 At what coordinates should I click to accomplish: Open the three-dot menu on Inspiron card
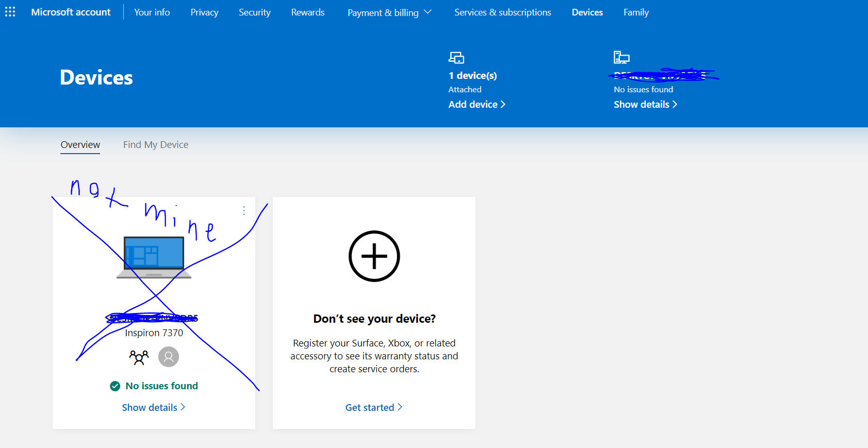tap(244, 210)
